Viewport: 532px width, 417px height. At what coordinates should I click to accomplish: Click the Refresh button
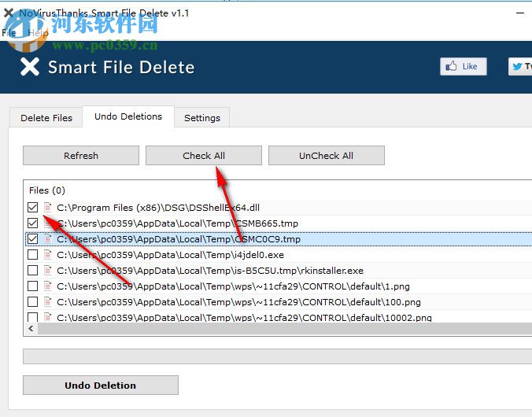pos(81,156)
